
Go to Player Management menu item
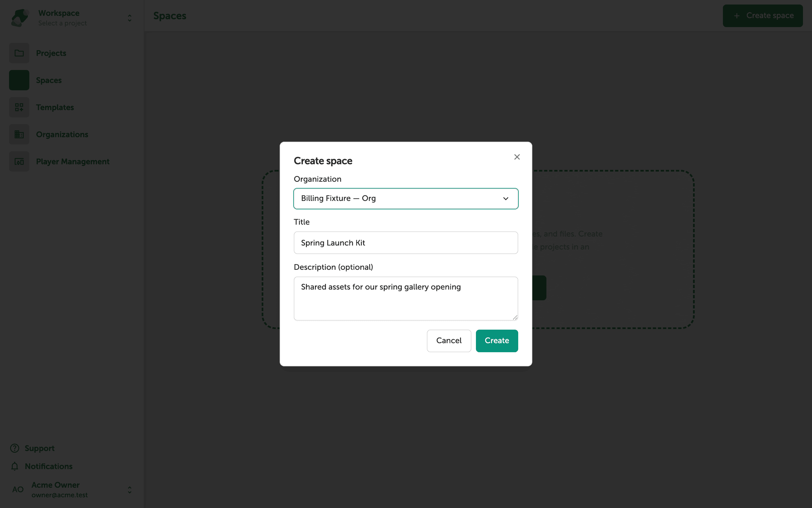(73, 162)
